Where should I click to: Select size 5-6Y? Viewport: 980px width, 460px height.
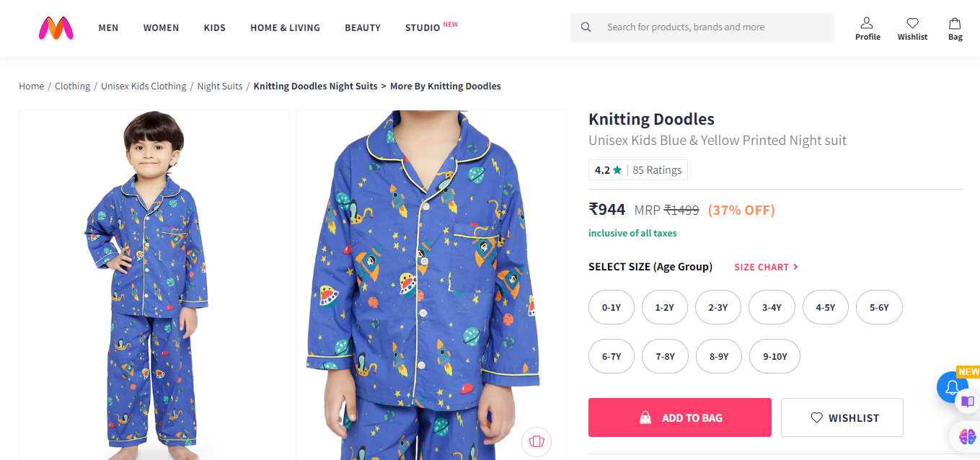(879, 308)
